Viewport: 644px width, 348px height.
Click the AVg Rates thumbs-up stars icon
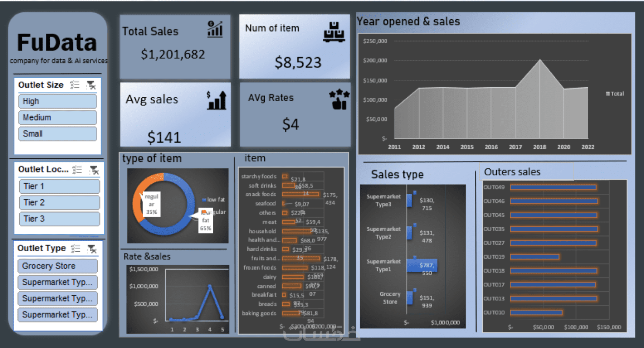(339, 99)
